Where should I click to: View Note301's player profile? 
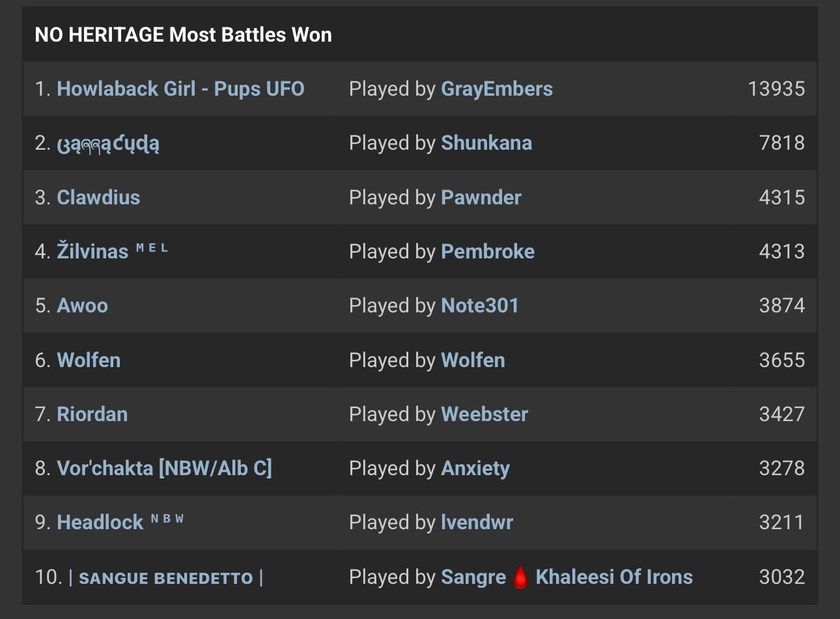(x=480, y=305)
